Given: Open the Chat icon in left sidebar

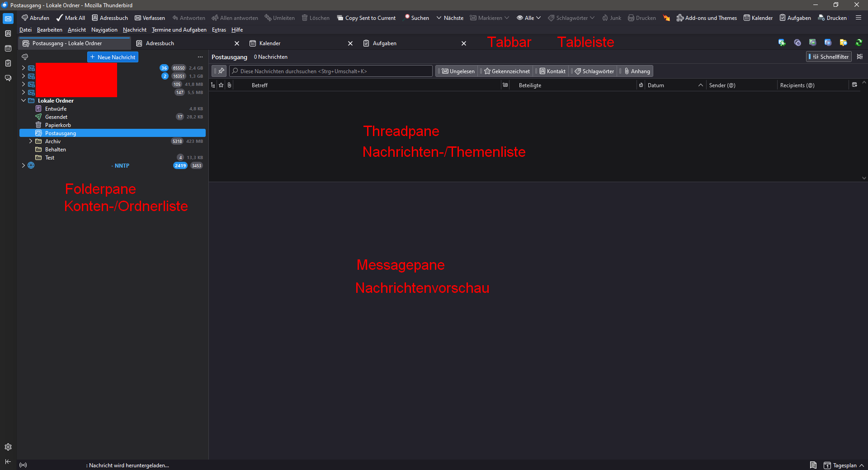Looking at the screenshot, I should tap(8, 78).
